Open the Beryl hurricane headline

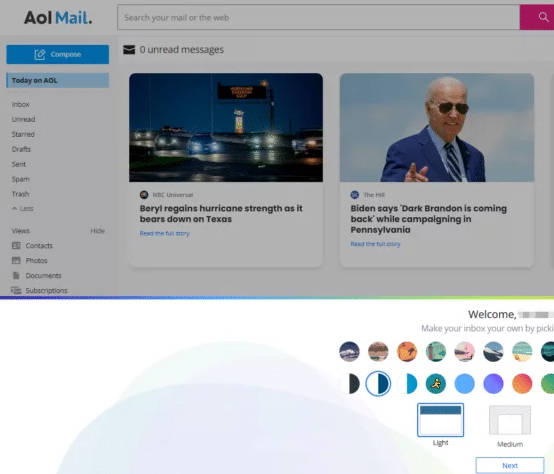(221, 214)
